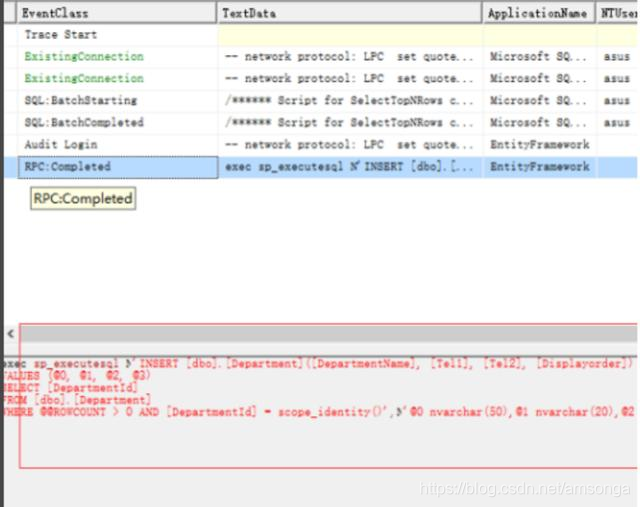Sort by the EventClass column header
Viewport: 640px width, 507px height.
117,13
